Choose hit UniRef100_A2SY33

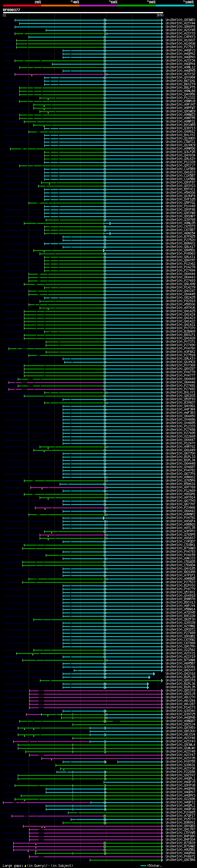(x=180, y=33)
